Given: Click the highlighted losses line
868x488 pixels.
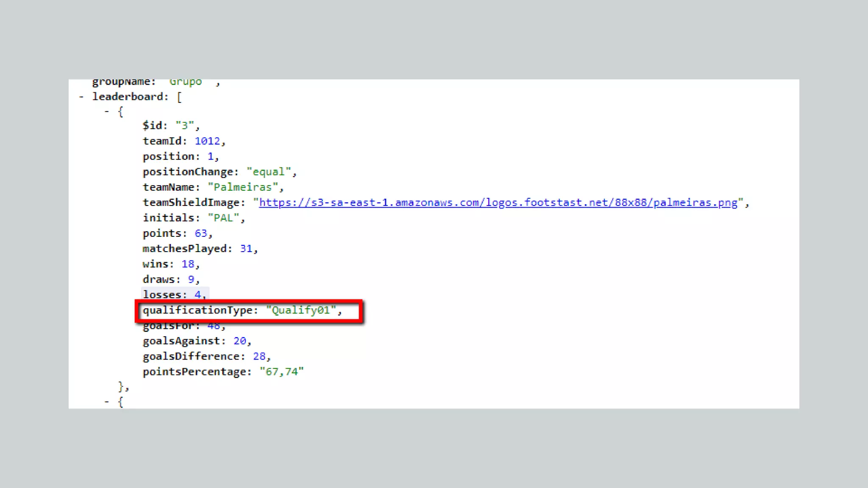Looking at the screenshot, I should point(174,294).
